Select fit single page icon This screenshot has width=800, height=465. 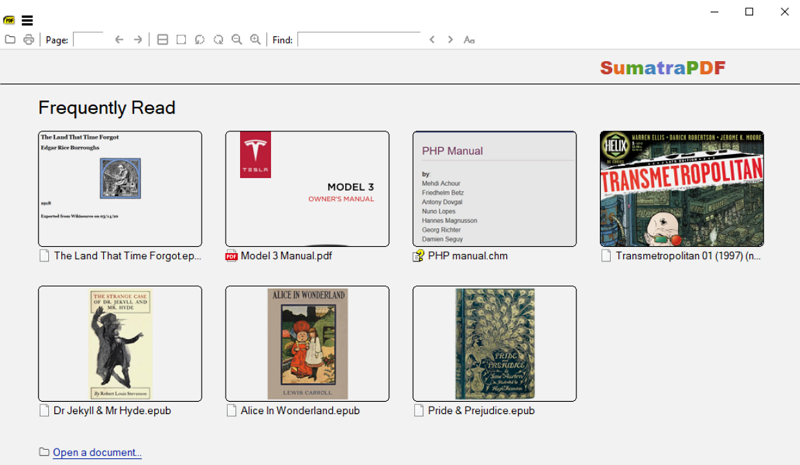[181, 40]
